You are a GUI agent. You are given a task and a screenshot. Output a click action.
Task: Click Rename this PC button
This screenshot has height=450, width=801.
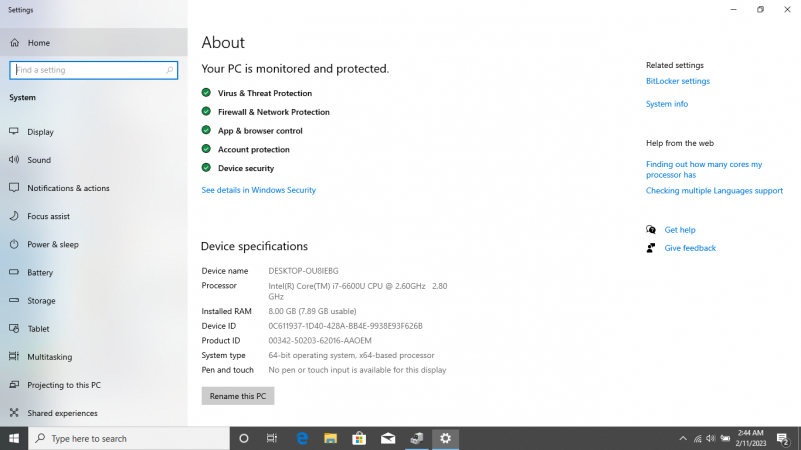pyautogui.click(x=238, y=396)
